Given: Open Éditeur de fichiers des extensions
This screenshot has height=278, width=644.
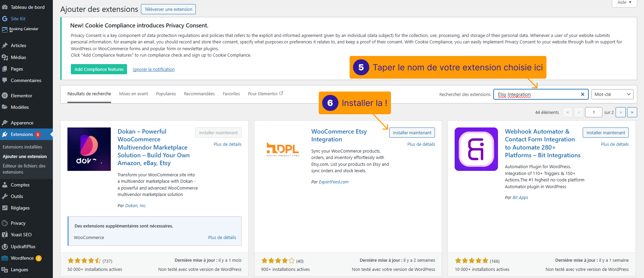Looking at the screenshot, I should [24, 169].
